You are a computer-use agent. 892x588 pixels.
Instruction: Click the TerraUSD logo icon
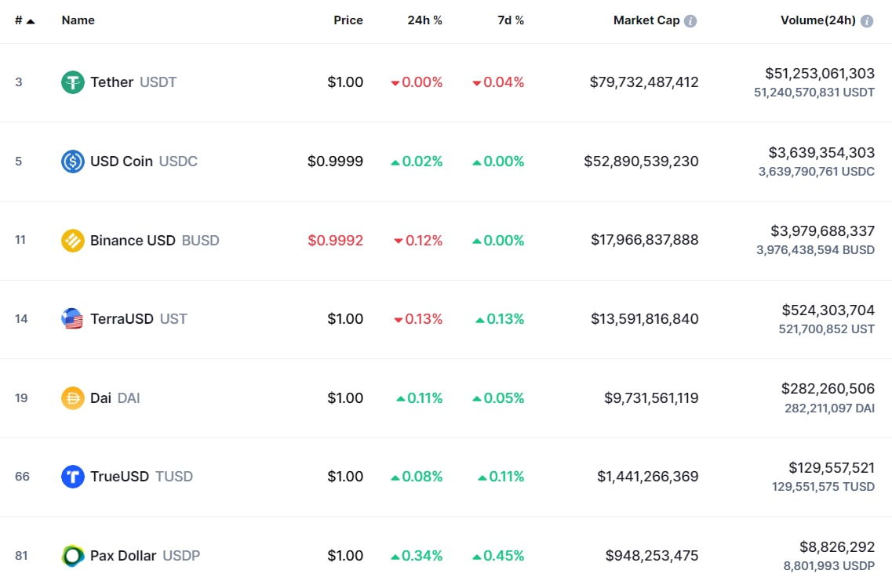pyautogui.click(x=73, y=319)
